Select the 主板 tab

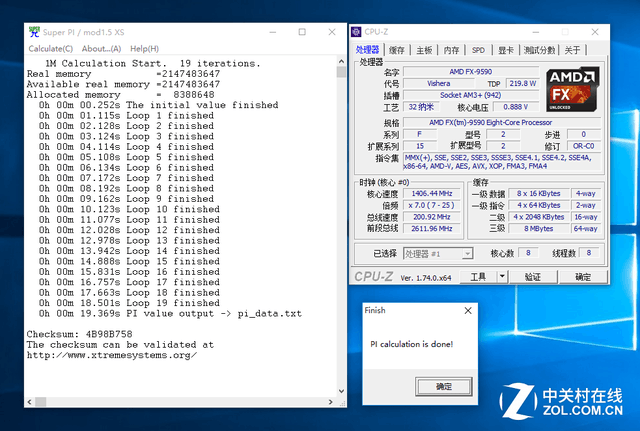point(424,50)
